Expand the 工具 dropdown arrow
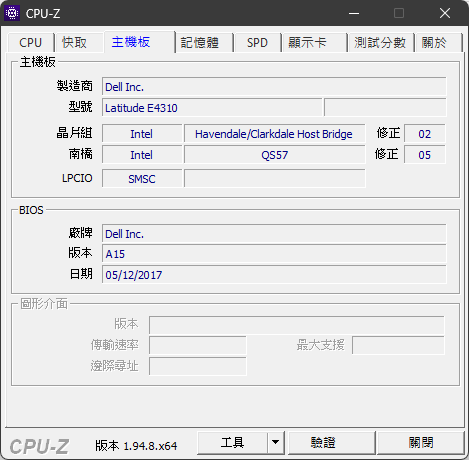 [x=276, y=443]
